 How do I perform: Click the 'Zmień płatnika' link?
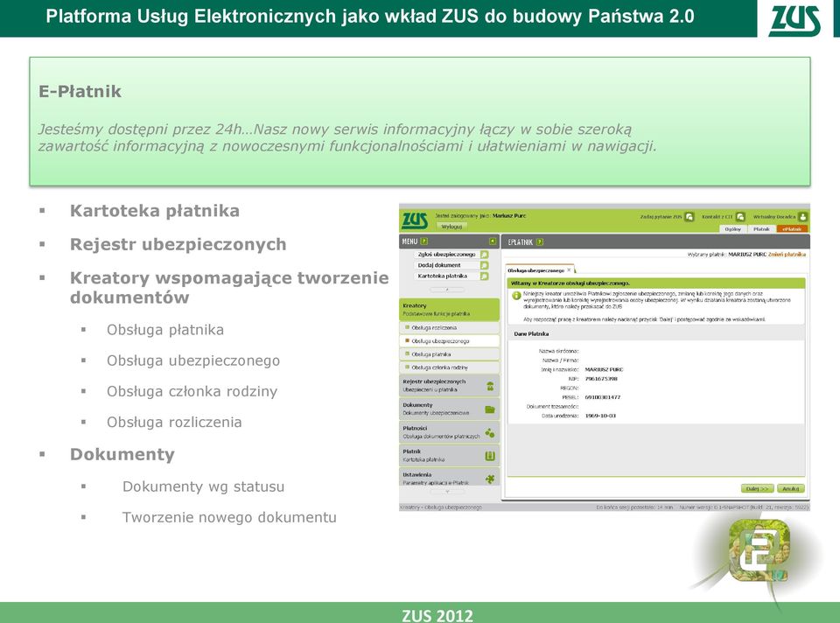787,255
